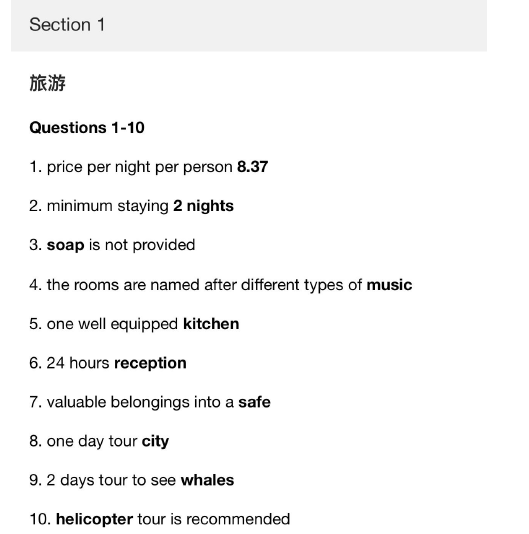Click the bold word helicopter
This screenshot has width=529, height=534.
[94, 520]
